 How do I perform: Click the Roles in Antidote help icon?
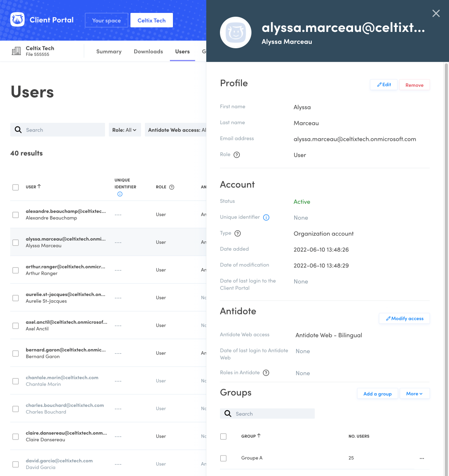(266, 373)
